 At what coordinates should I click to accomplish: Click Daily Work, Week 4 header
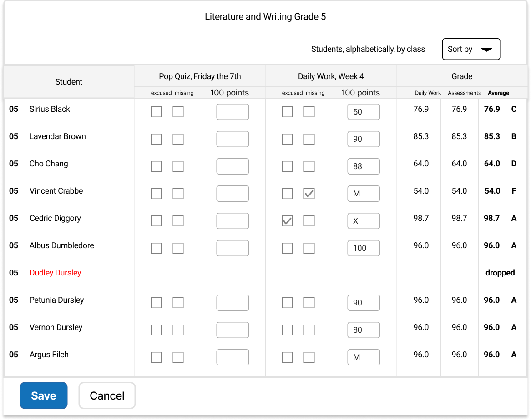(x=331, y=76)
